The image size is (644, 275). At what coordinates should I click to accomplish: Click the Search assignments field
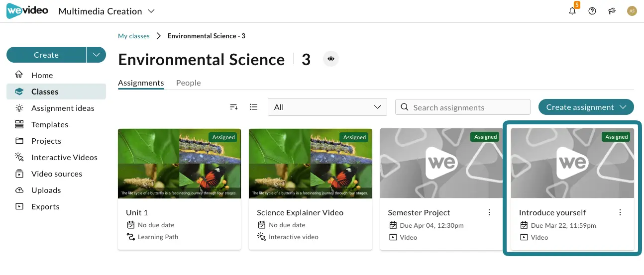pos(463,107)
